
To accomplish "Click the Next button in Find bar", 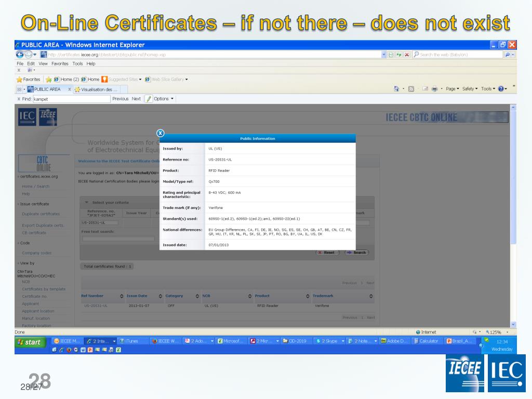I will tap(136, 99).
